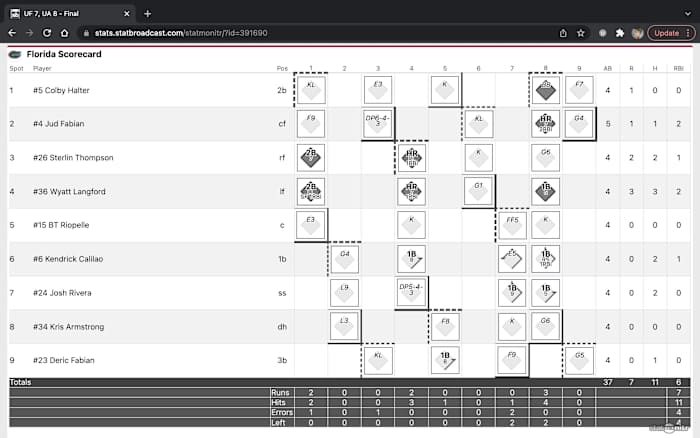Image resolution: width=700 pixels, height=438 pixels.
Task: Select Josh Rivera's inning 7 1B diamond
Action: [x=512, y=293]
